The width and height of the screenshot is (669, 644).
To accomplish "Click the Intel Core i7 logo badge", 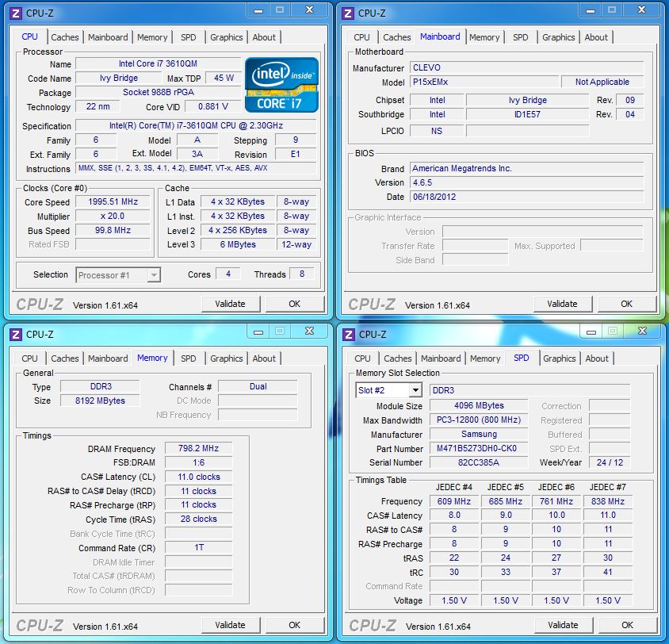I will click(281, 85).
